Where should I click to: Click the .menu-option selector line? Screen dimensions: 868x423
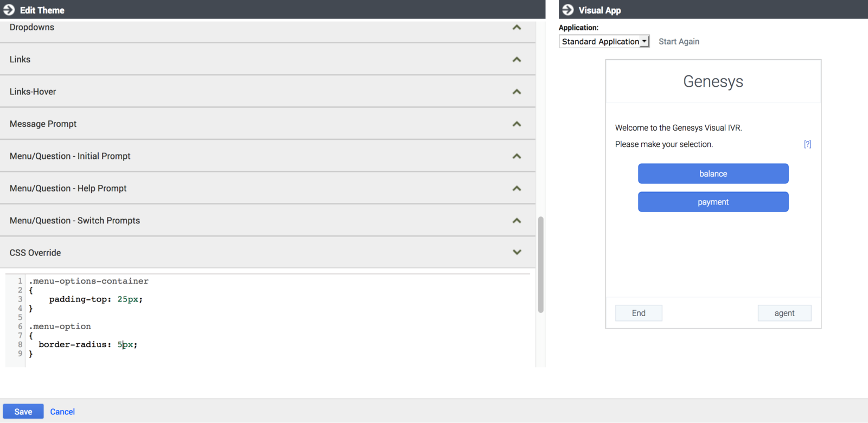(x=60, y=326)
